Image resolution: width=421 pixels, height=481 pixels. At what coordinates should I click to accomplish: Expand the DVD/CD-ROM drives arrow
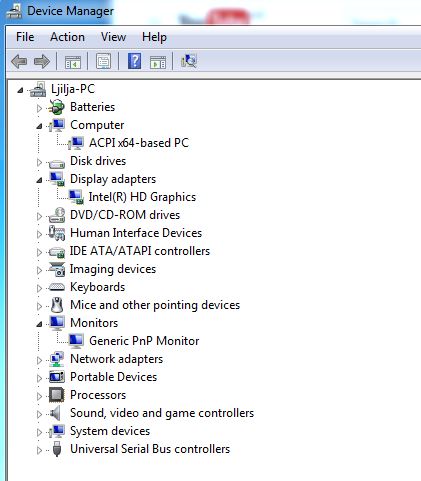[39, 216]
